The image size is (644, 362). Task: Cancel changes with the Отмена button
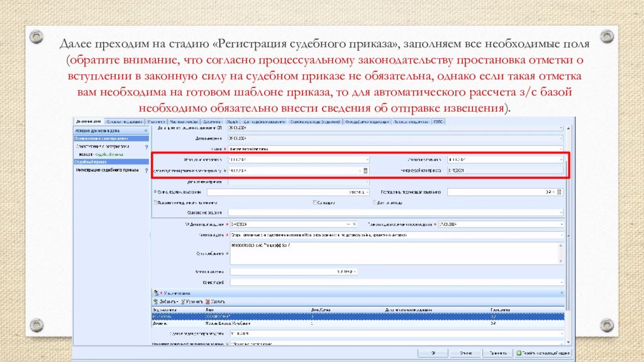tap(465, 353)
